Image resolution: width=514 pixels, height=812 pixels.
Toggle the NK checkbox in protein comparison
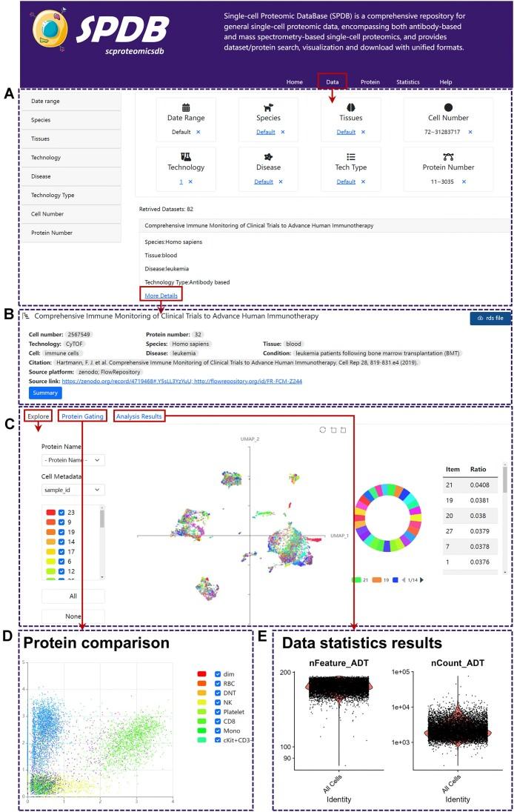pyautogui.click(x=218, y=703)
